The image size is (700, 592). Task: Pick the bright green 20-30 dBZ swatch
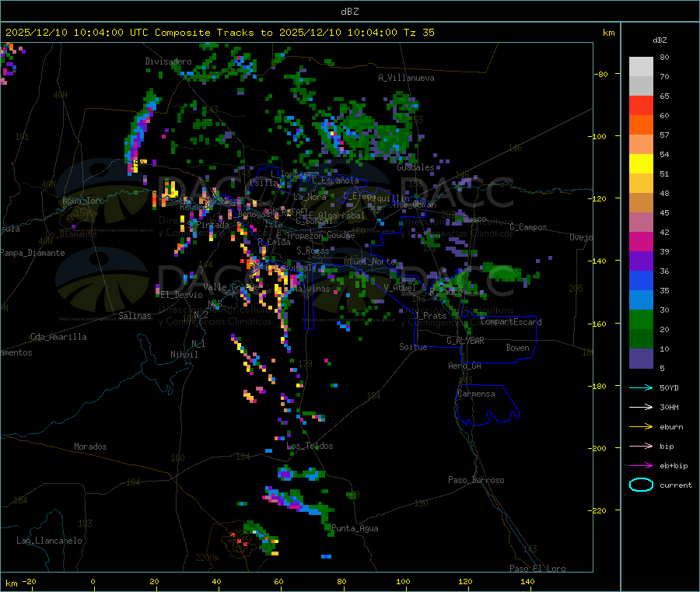(641, 319)
